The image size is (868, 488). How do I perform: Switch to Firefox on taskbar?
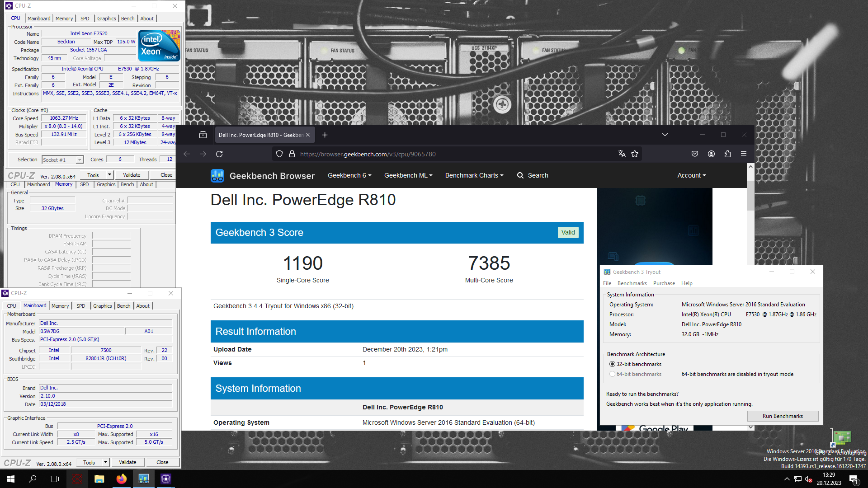121,479
